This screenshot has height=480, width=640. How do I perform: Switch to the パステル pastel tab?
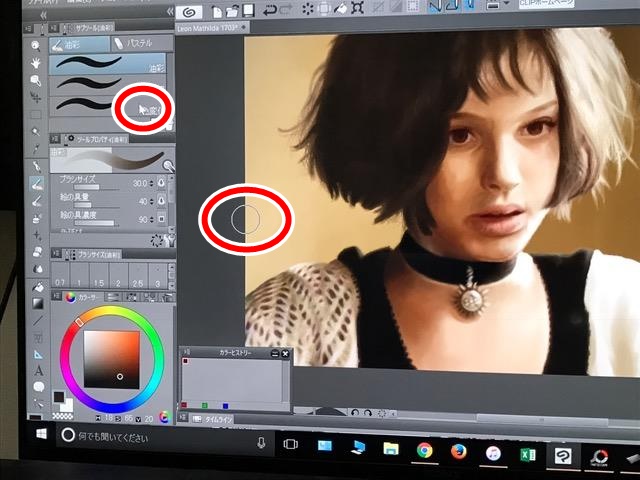pyautogui.click(x=142, y=43)
